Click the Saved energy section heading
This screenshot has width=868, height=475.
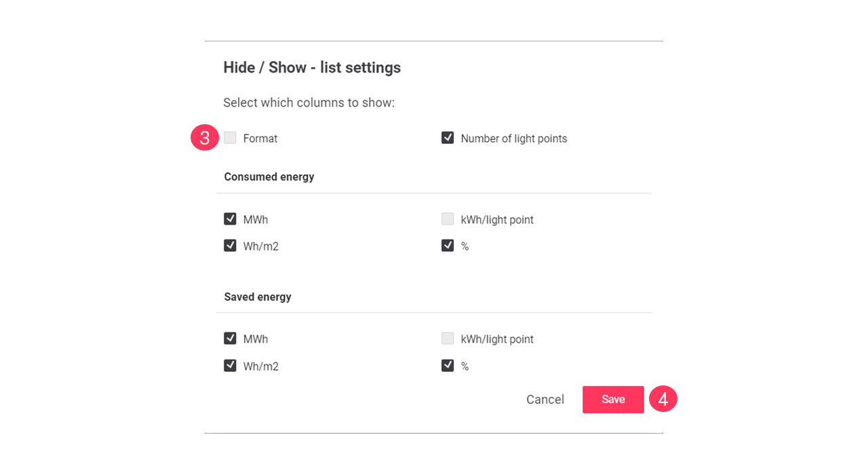click(x=257, y=297)
